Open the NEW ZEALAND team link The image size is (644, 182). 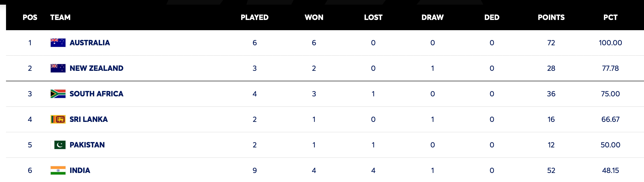click(x=97, y=68)
